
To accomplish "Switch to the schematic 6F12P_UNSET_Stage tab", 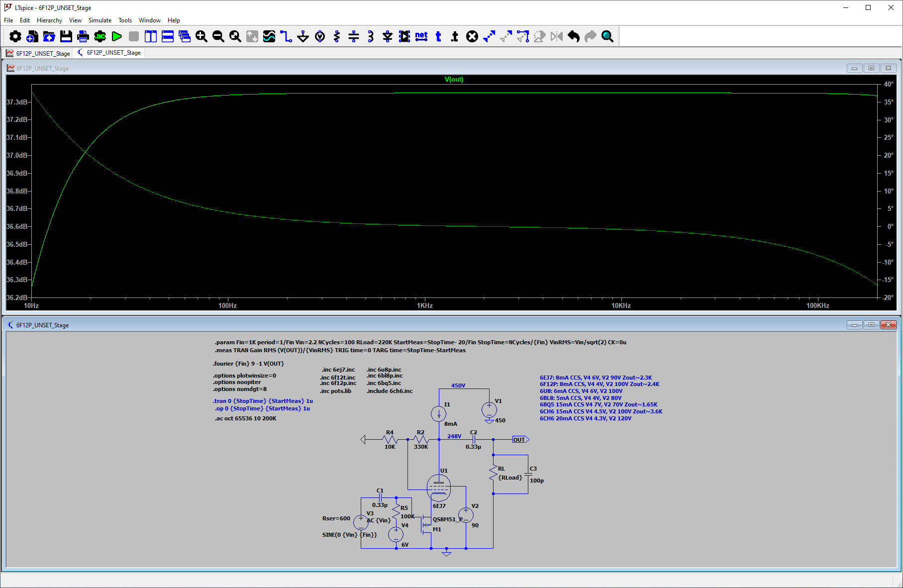I will (x=109, y=53).
